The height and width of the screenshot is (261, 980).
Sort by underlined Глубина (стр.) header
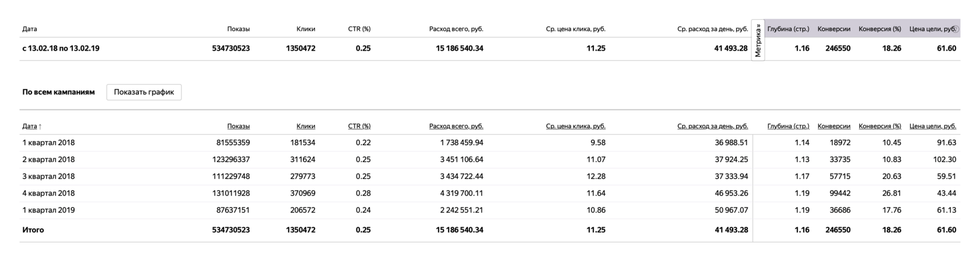tap(788, 126)
